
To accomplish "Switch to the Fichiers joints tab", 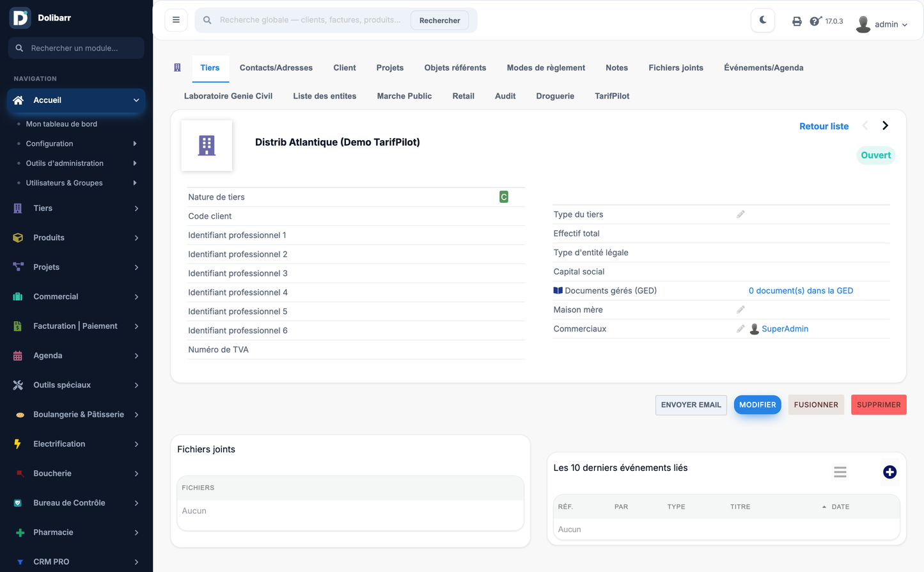I will 676,68.
